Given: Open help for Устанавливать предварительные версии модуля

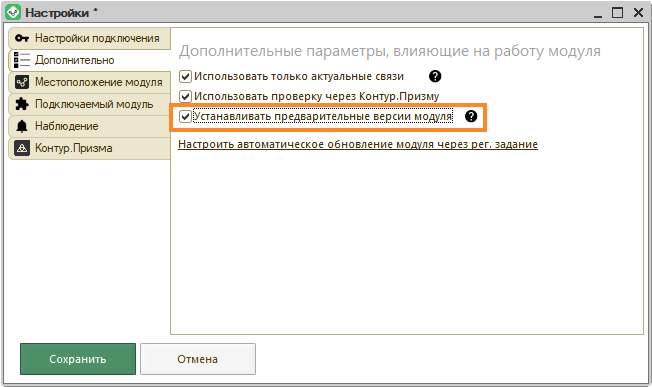Looking at the screenshot, I should [x=471, y=116].
